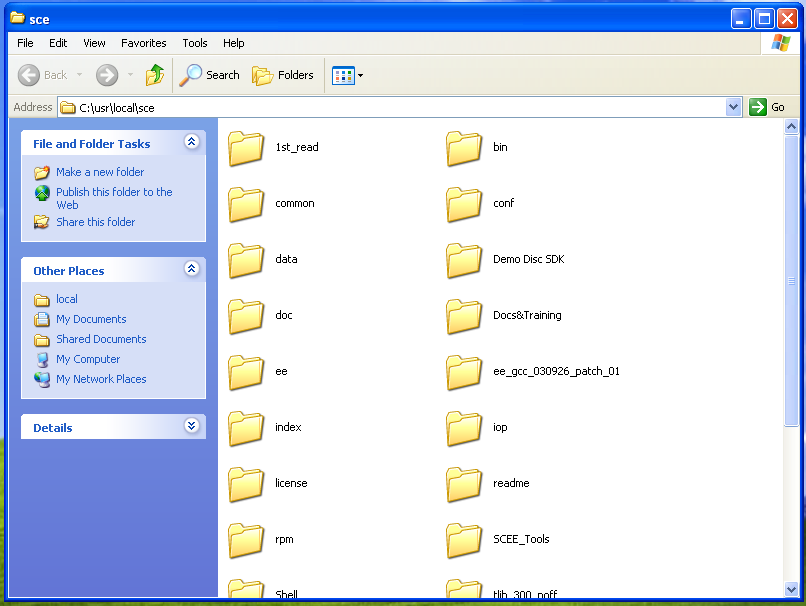Open the Tools menu
The image size is (806, 606).
[195, 43]
